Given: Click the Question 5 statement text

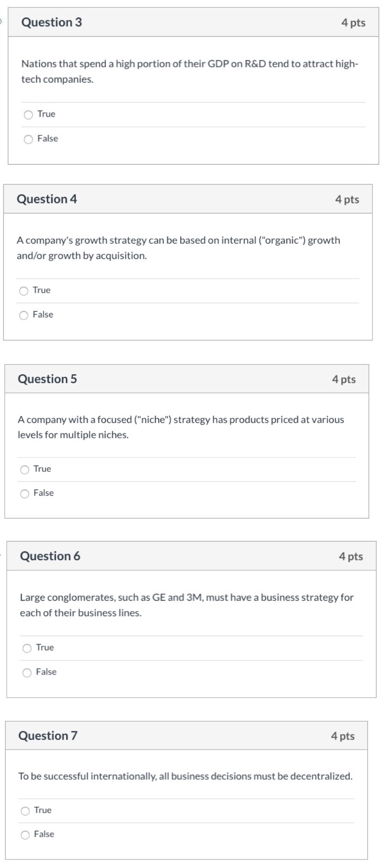Looking at the screenshot, I should [181, 427].
